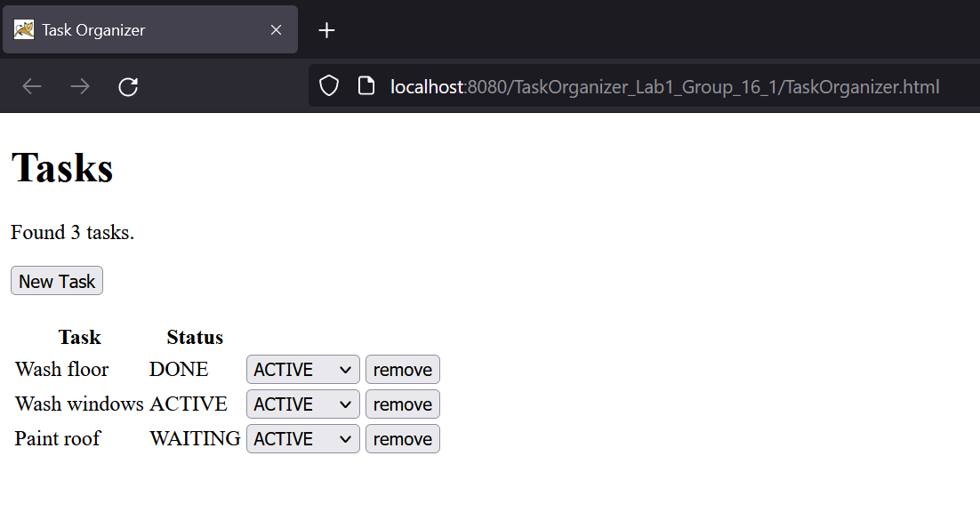The image size is (980, 512).
Task: Click the New Task button
Action: pyautogui.click(x=57, y=281)
